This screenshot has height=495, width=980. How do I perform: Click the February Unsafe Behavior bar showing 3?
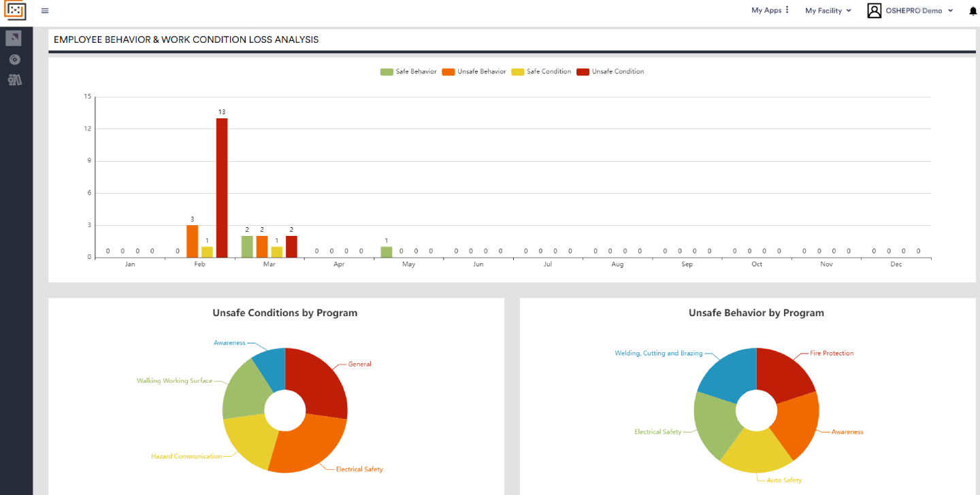[193, 241]
